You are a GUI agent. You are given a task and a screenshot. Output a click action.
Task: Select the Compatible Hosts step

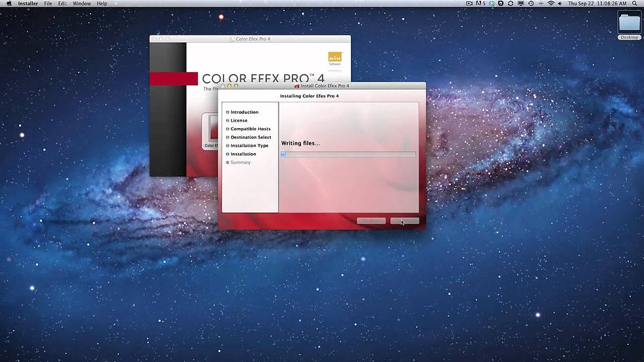[250, 129]
